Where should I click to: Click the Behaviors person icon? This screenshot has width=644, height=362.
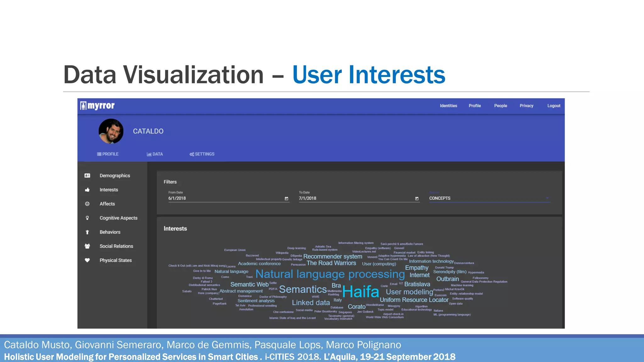pos(87,232)
